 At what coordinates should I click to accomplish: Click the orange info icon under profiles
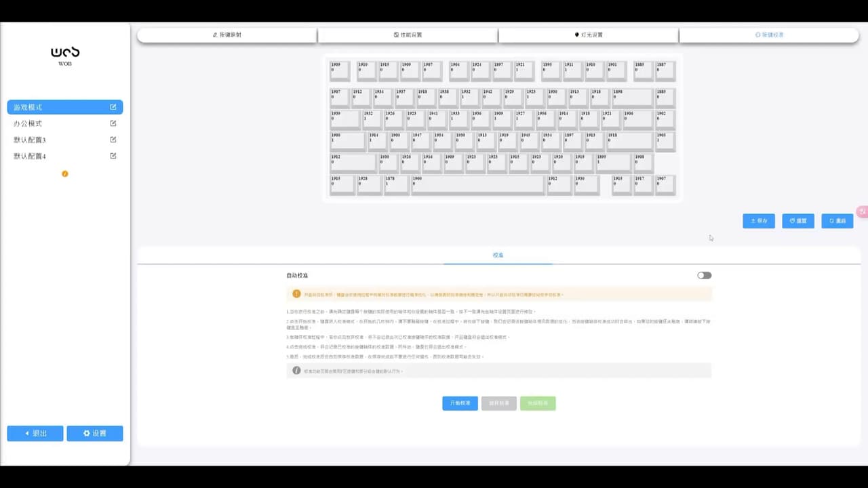tap(65, 174)
